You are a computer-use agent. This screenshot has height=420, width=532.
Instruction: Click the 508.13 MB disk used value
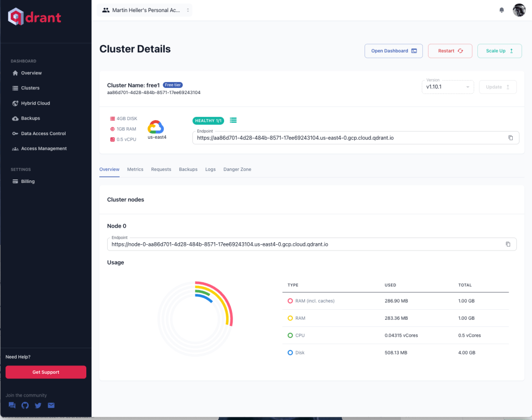coord(396,353)
